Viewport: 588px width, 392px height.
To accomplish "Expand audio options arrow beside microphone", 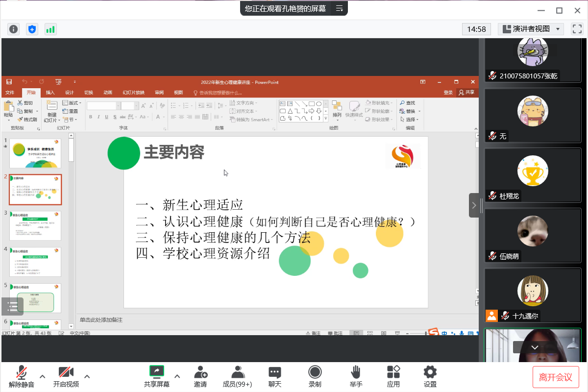I will [x=43, y=376].
